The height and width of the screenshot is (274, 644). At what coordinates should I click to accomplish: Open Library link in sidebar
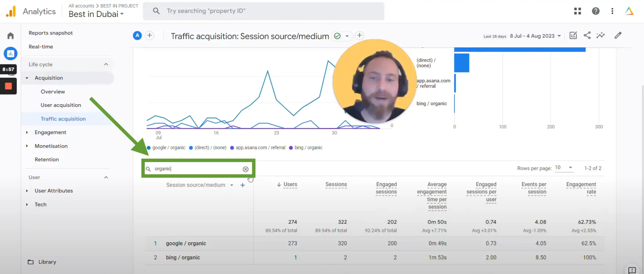(47, 262)
